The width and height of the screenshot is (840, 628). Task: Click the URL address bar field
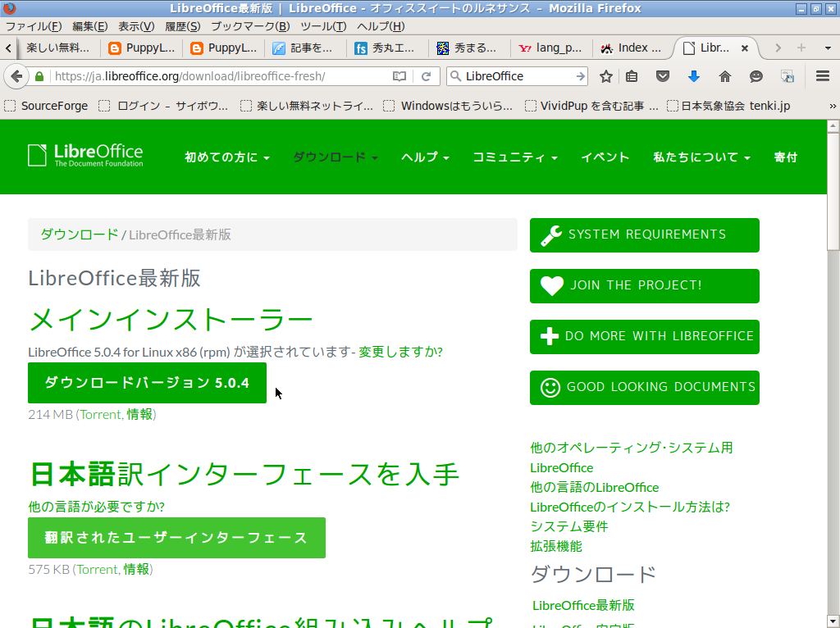pos(221,76)
